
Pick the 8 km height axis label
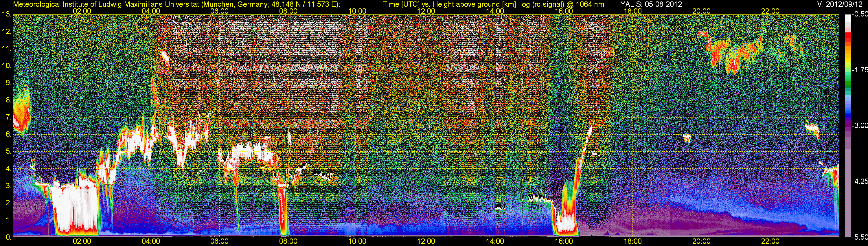8,100
